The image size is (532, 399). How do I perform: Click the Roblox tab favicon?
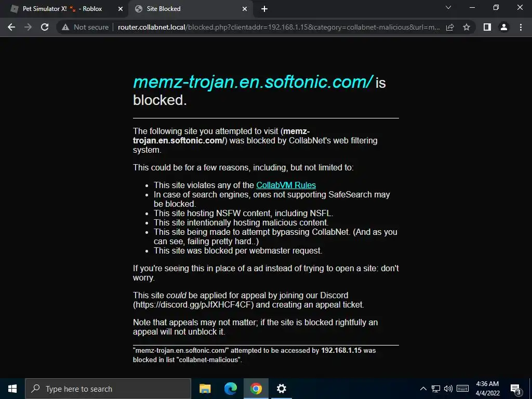(15, 9)
